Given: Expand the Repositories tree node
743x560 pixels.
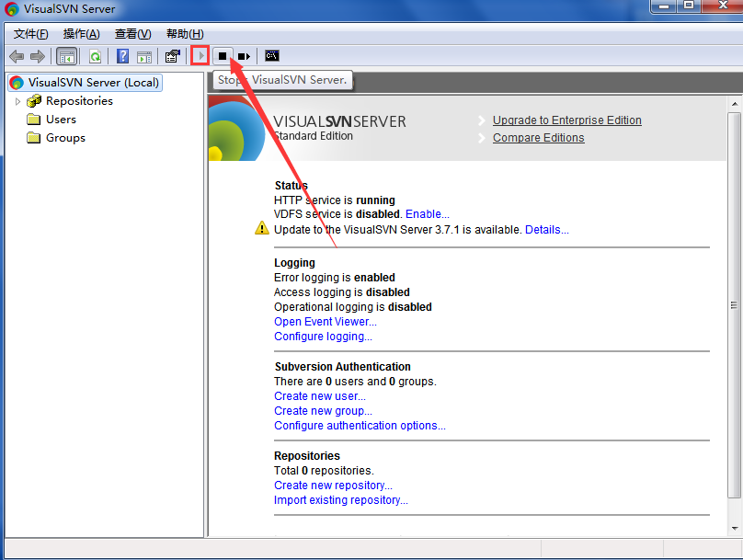Looking at the screenshot, I should click(17, 101).
